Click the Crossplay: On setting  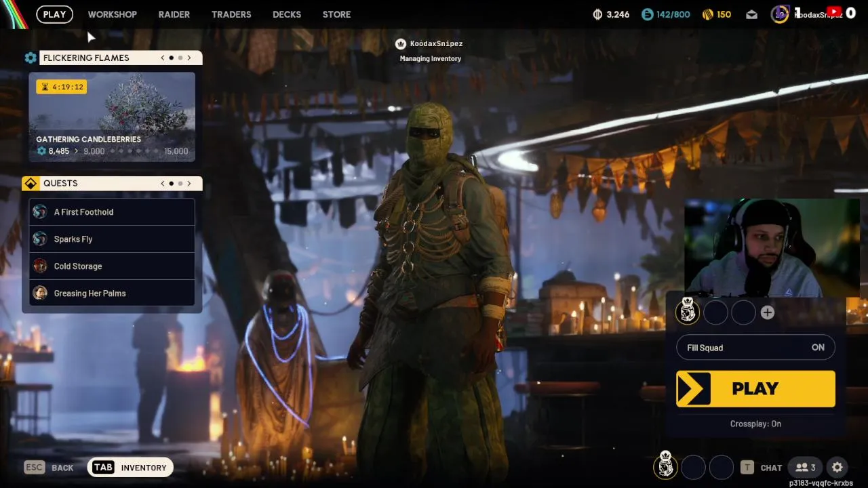coord(755,424)
